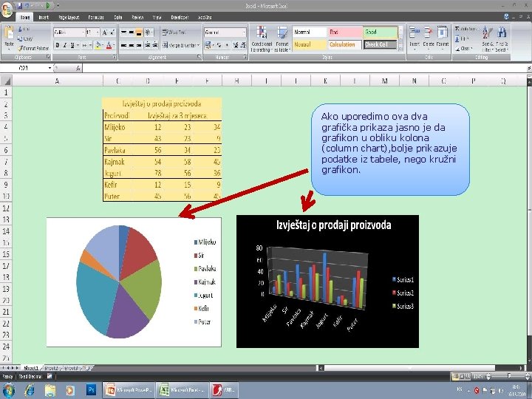This screenshot has width=532, height=399.
Task: Open the Fill options
Action: [x=461, y=38]
